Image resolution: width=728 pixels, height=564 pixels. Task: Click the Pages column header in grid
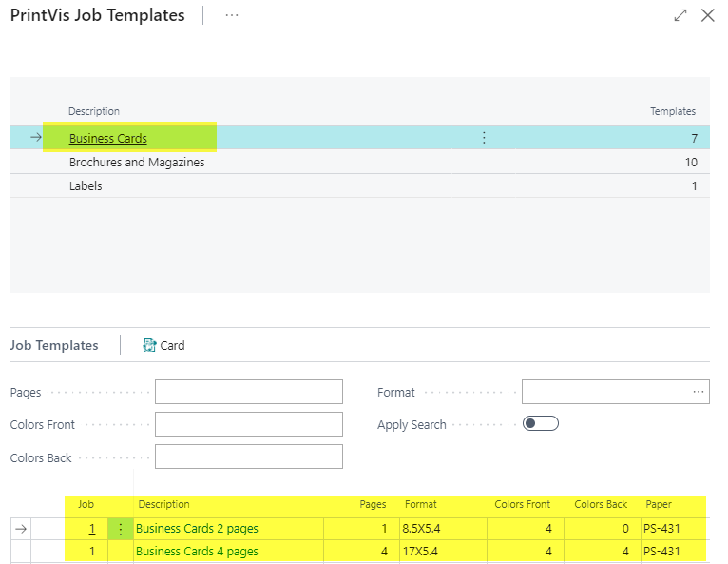(x=373, y=504)
